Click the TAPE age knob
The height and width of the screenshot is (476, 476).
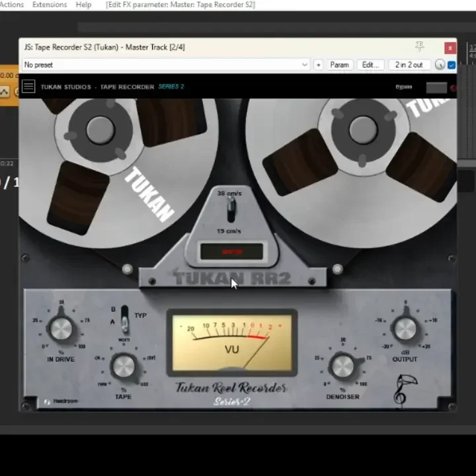123,366
